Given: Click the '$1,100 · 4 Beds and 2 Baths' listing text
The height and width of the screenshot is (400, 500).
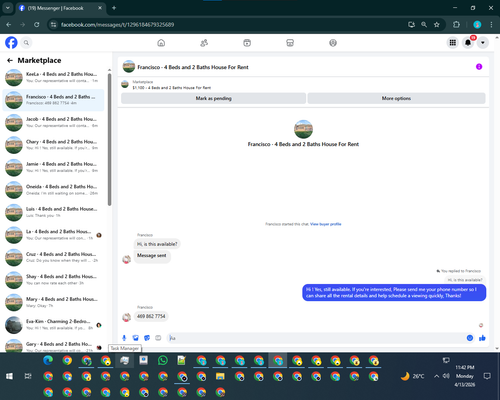Looking at the screenshot, I should [x=172, y=88].
